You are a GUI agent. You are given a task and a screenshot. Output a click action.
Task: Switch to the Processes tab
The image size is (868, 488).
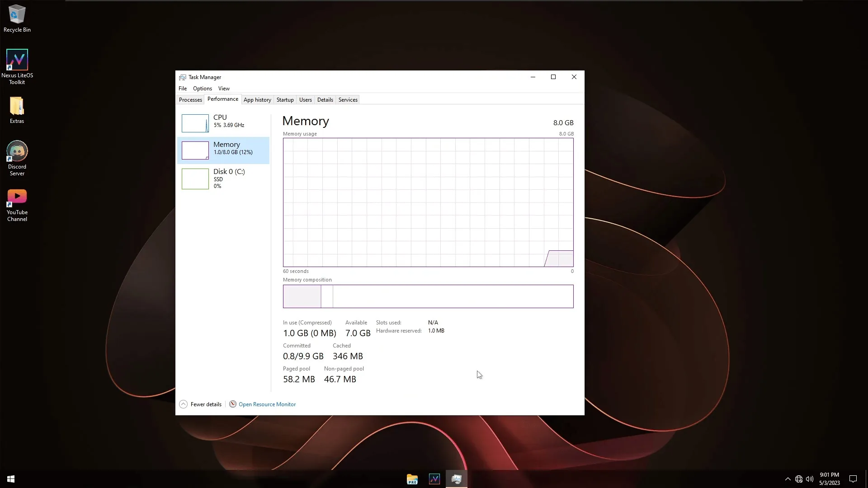[190, 100]
